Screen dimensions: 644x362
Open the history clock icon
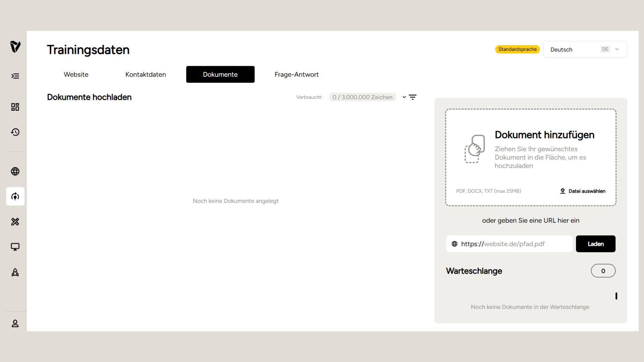[15, 132]
